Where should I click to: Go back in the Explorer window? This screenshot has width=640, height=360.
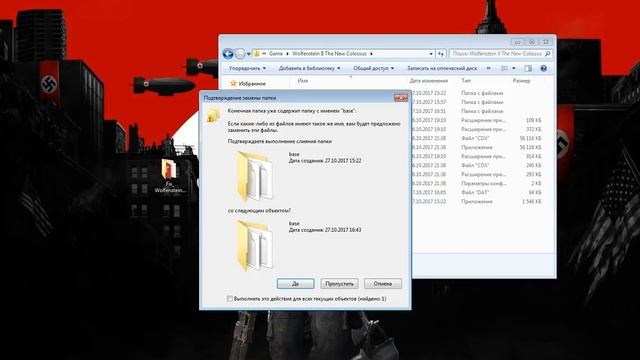228,53
